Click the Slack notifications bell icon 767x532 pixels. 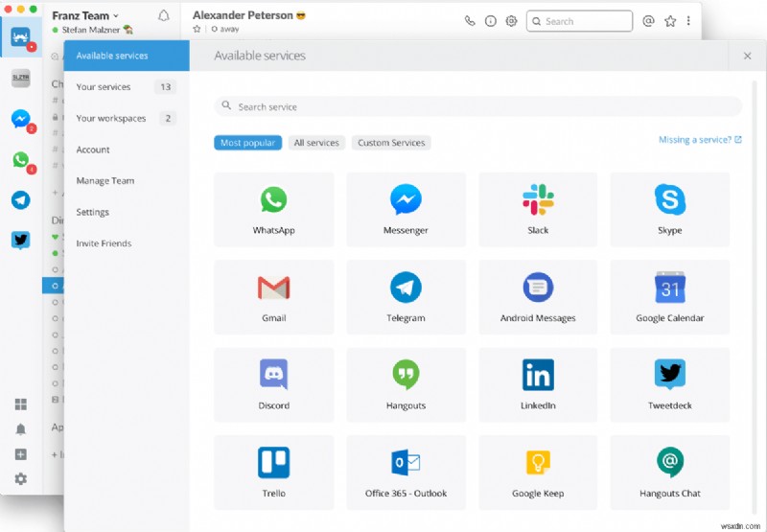[x=163, y=16]
